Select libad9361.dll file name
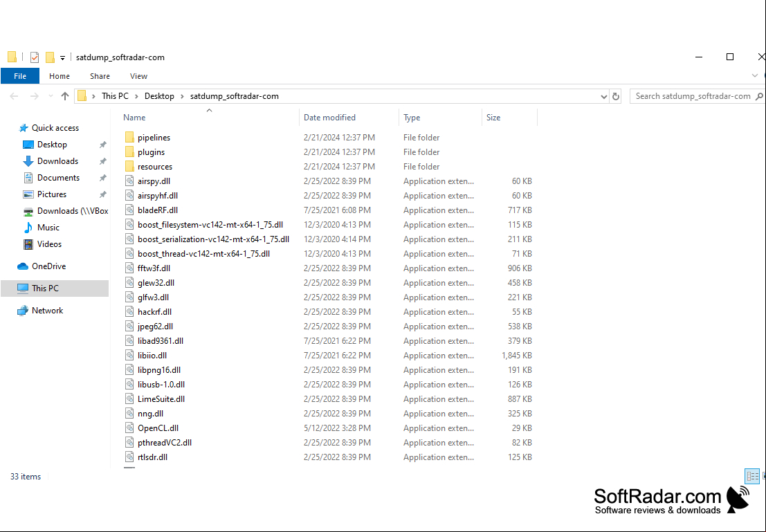The width and height of the screenshot is (766, 532). pos(161,341)
